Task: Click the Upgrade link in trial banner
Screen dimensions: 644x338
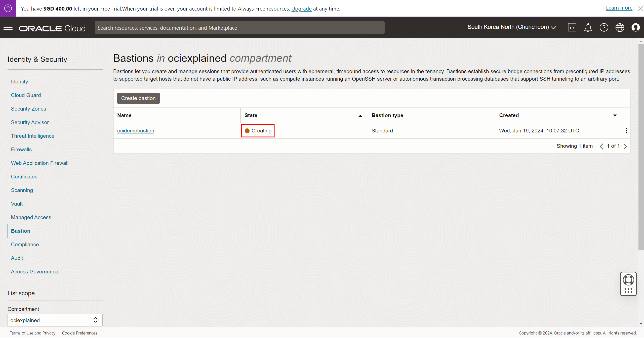Action: (301, 9)
